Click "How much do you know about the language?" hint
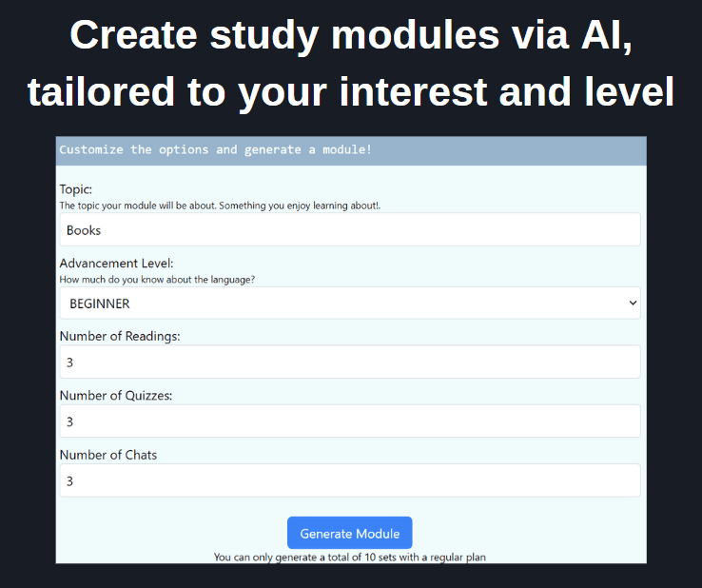Viewport: 702px width, 588px height. coord(157,279)
